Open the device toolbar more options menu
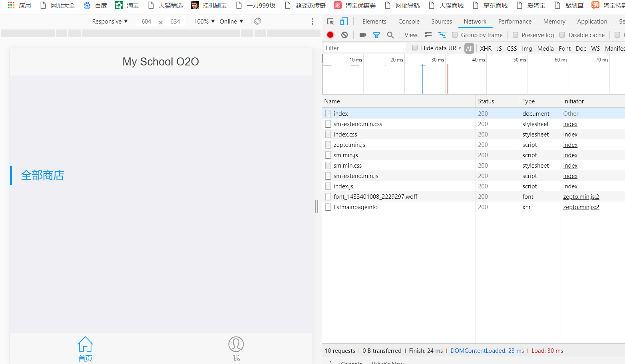Viewport: 625px width, 364px height. coord(312,22)
